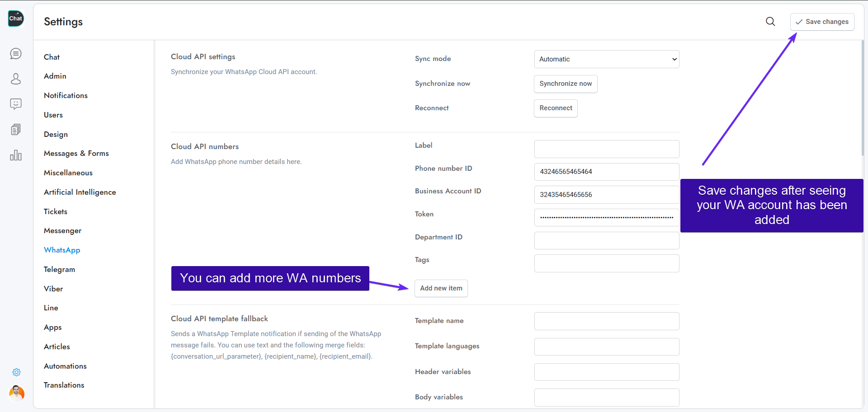Click Add new item button
Screen dimensions: 868x412
[x=441, y=288]
